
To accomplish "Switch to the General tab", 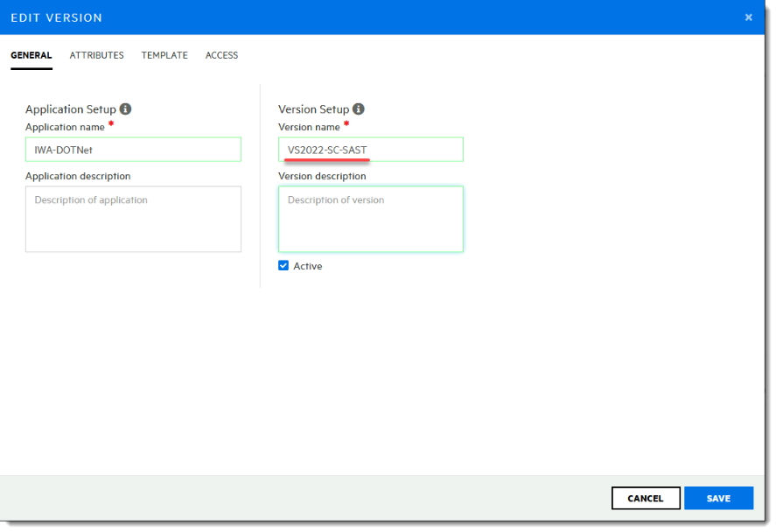I will coord(31,55).
